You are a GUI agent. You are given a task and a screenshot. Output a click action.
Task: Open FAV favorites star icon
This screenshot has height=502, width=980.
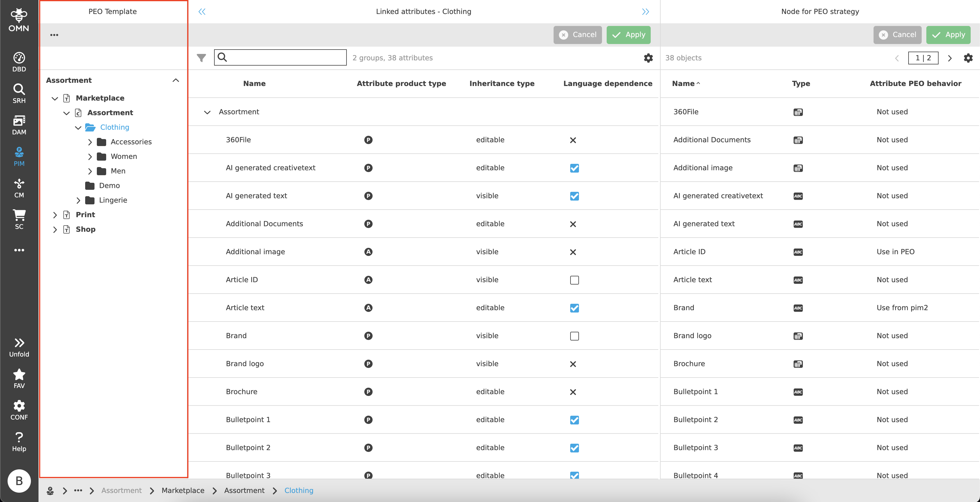click(x=19, y=378)
